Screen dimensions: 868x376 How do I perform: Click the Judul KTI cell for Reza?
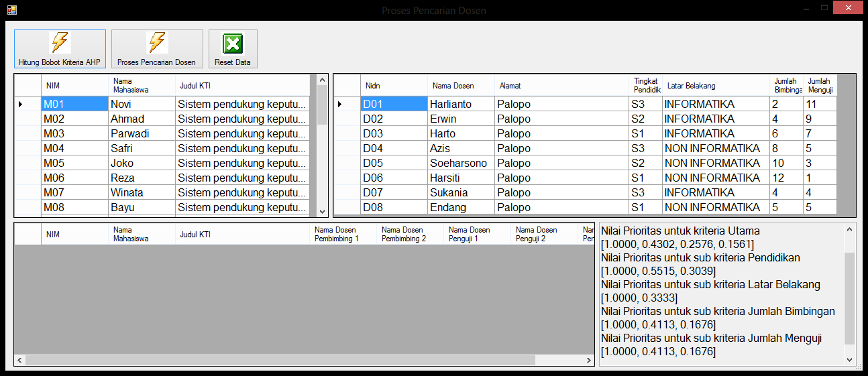point(241,178)
